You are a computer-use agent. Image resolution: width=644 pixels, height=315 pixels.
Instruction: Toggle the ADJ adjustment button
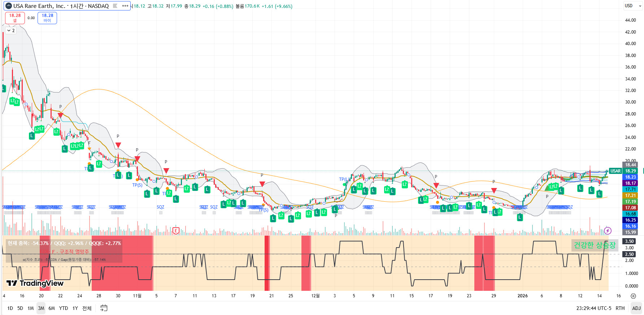click(x=636, y=308)
